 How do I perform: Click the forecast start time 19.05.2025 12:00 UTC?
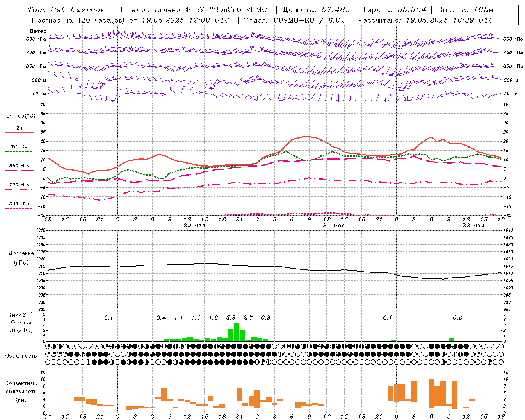185,20
